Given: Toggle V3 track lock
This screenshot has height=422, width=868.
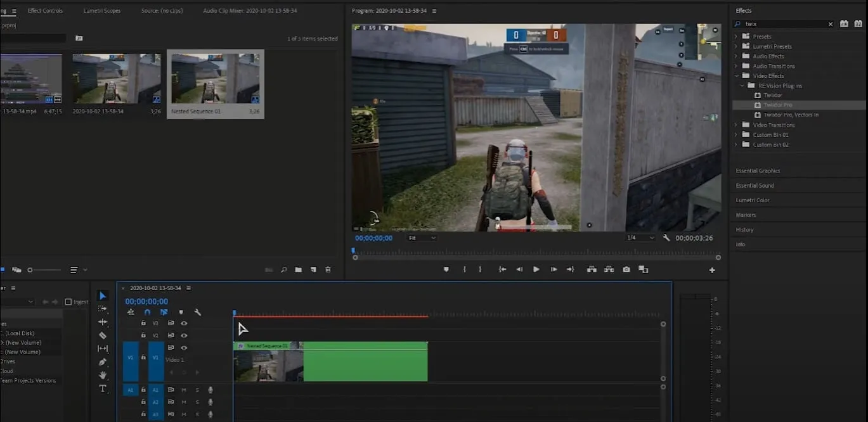Looking at the screenshot, I should 143,323.
